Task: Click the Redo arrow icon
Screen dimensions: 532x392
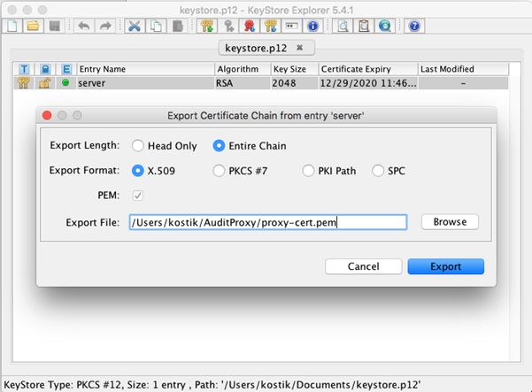Action: coord(105,26)
